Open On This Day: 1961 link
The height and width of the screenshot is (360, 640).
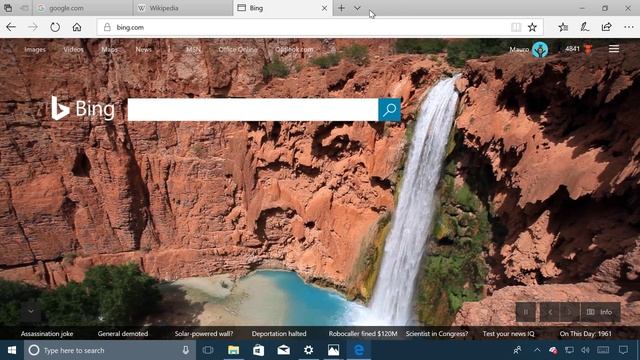click(x=585, y=334)
